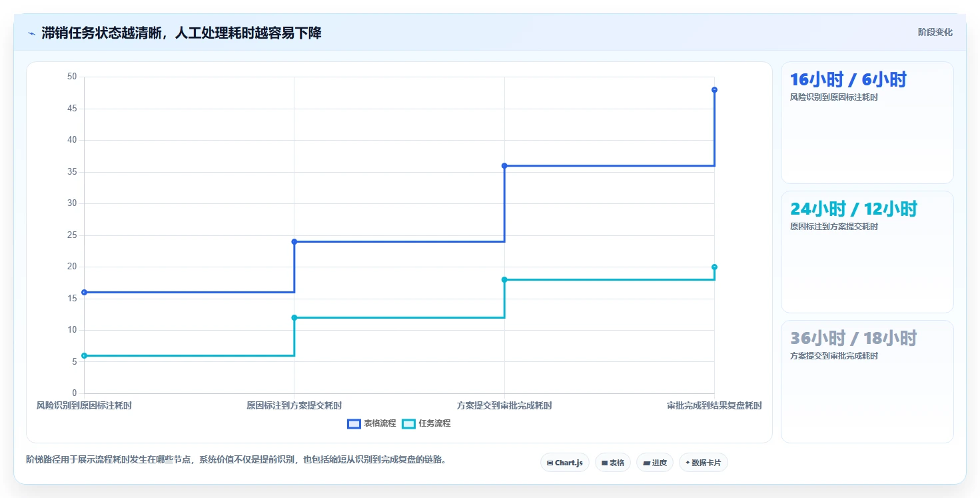Open the 24小时 / 12小时 data card
Screen dimensions: 980x498
click(x=867, y=252)
